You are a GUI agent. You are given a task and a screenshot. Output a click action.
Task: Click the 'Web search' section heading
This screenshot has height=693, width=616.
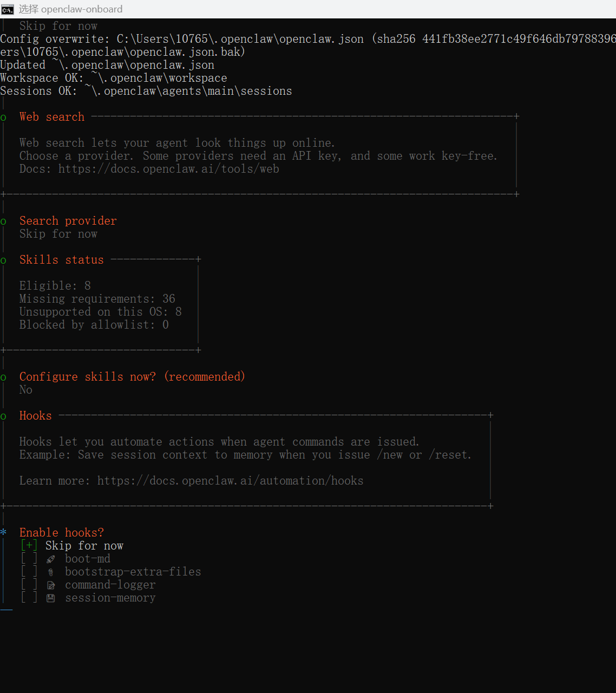(x=52, y=117)
